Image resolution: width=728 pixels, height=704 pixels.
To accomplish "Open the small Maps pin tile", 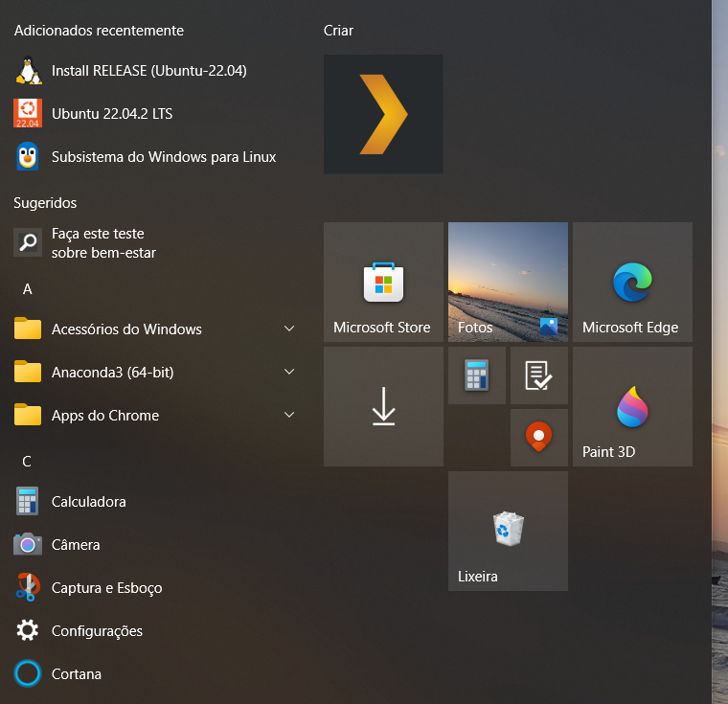I will point(539,438).
